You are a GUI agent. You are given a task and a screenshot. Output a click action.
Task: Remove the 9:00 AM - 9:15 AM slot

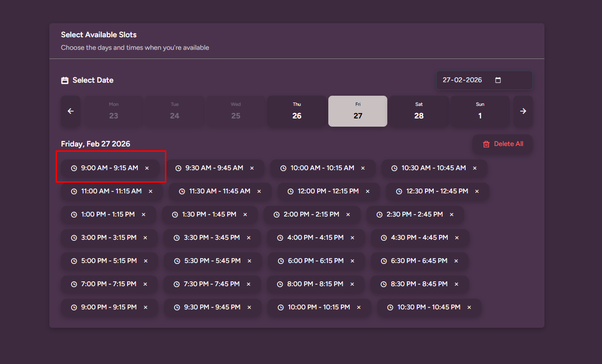pos(147,168)
